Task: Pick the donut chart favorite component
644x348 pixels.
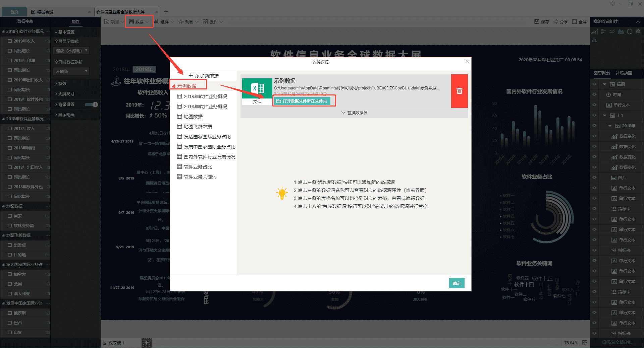Action: (x=630, y=31)
